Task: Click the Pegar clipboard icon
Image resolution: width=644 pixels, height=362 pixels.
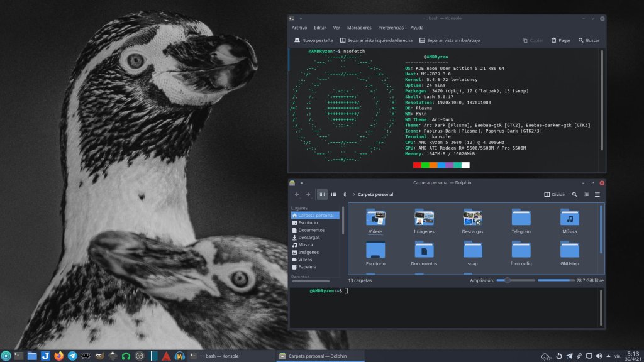Action: click(x=553, y=40)
